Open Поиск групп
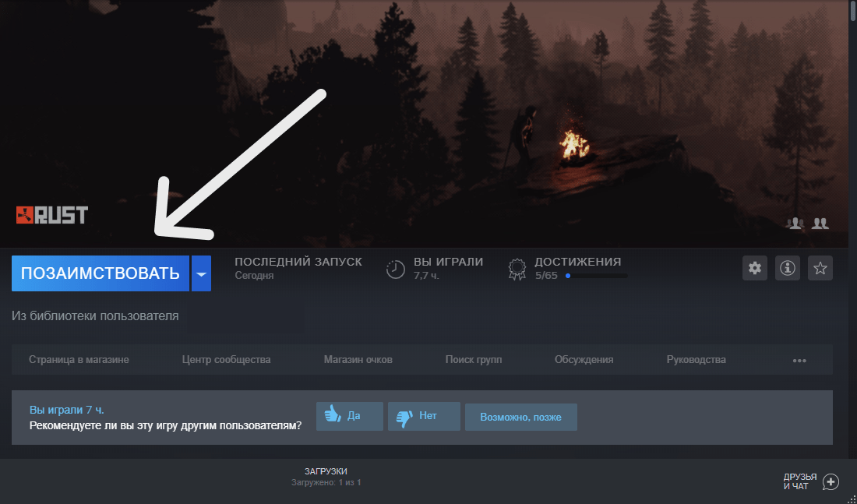The height and width of the screenshot is (504, 857). pos(474,360)
